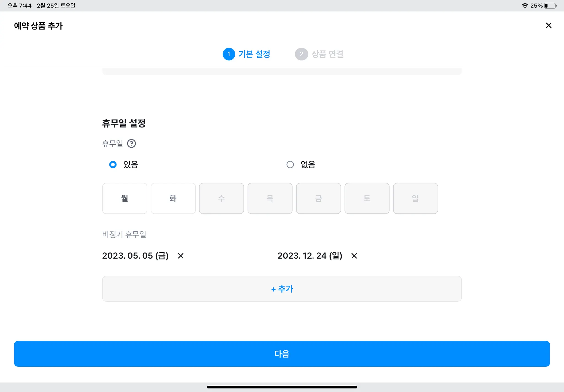Remove the 2023. 05. 05 (금) holiday
This screenshot has width=564, height=392.
pos(181,256)
